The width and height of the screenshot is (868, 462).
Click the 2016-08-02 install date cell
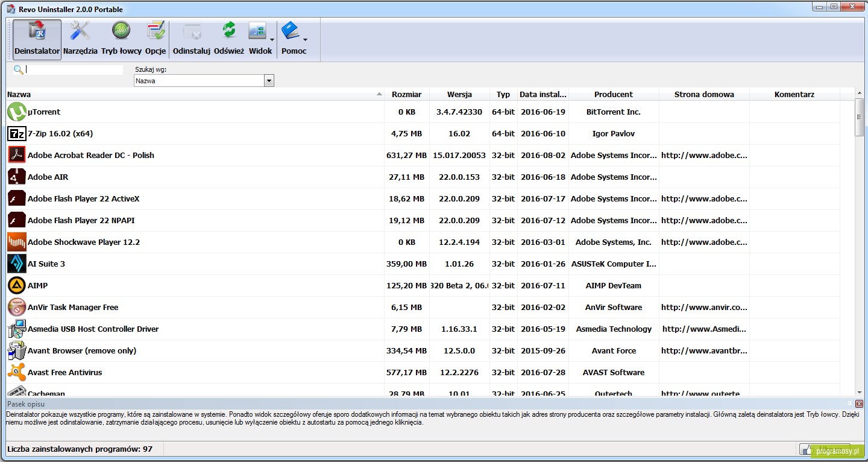click(543, 155)
